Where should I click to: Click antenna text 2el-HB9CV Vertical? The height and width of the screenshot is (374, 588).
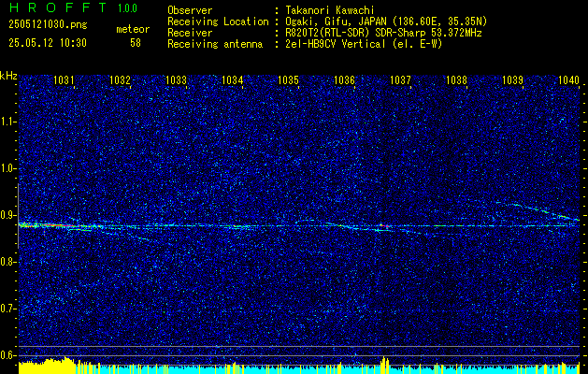pyautogui.click(x=364, y=44)
